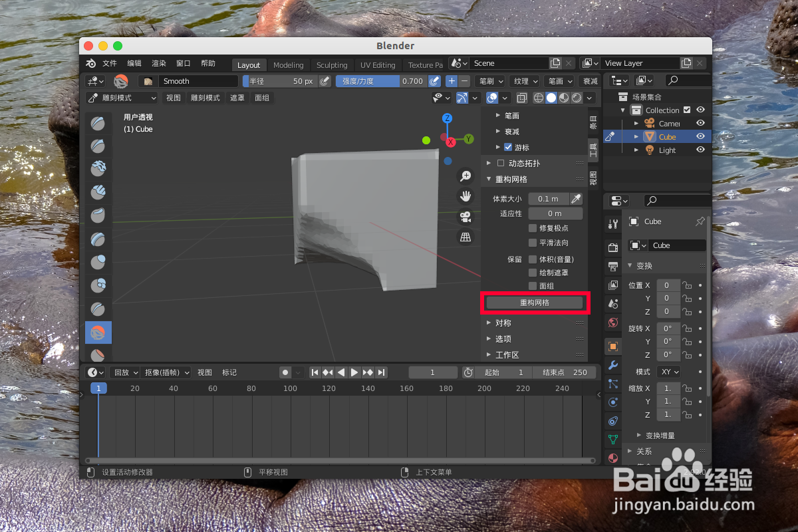Select the active Smooth brush tool in toolbar

(x=98, y=332)
